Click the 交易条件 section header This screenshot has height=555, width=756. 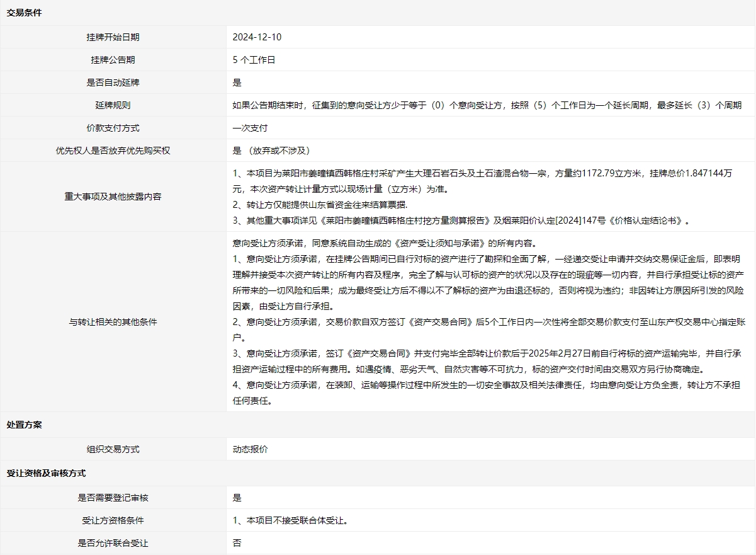(24, 13)
